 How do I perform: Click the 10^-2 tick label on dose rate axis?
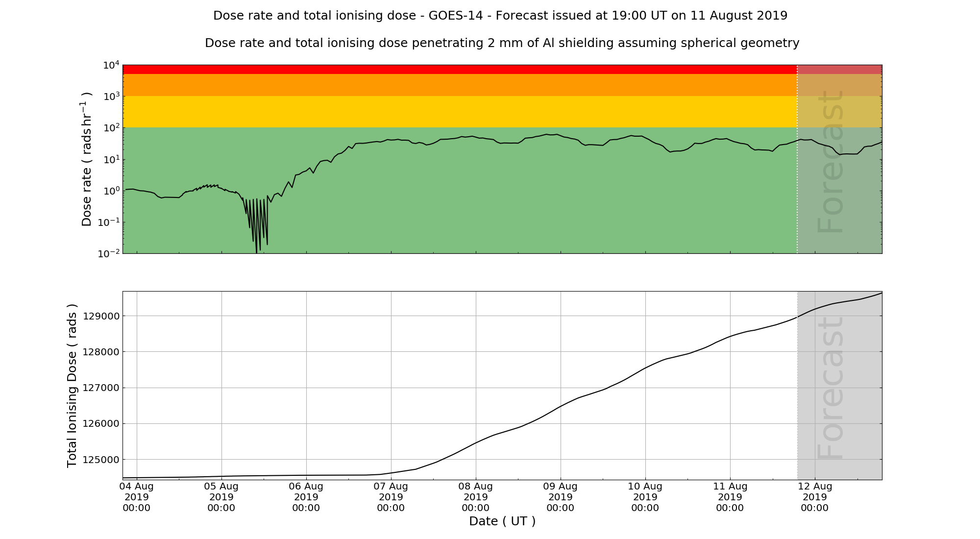109,253
